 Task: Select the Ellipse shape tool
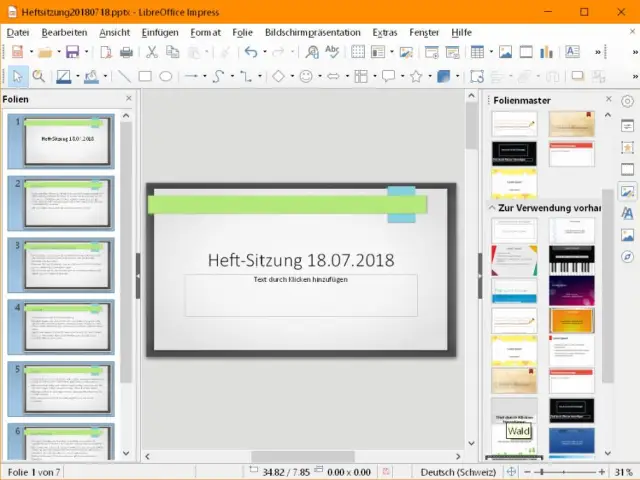(166, 76)
